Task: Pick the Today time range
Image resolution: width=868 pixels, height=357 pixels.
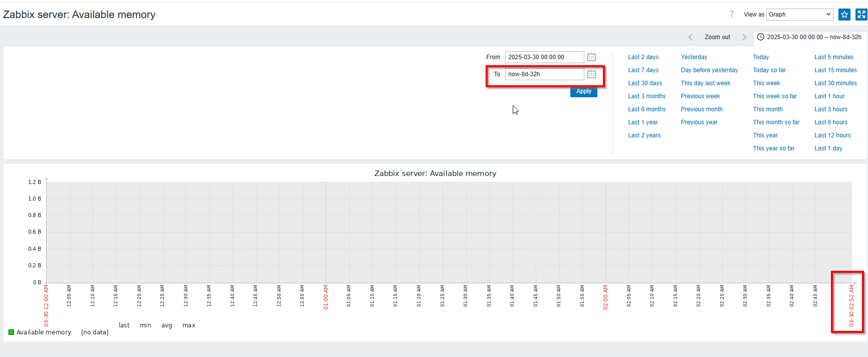Action: click(x=761, y=57)
